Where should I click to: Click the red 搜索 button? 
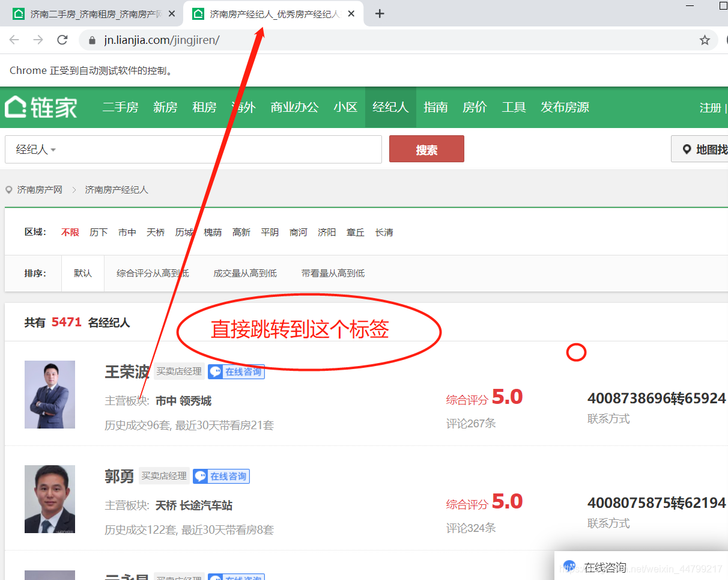[426, 149]
